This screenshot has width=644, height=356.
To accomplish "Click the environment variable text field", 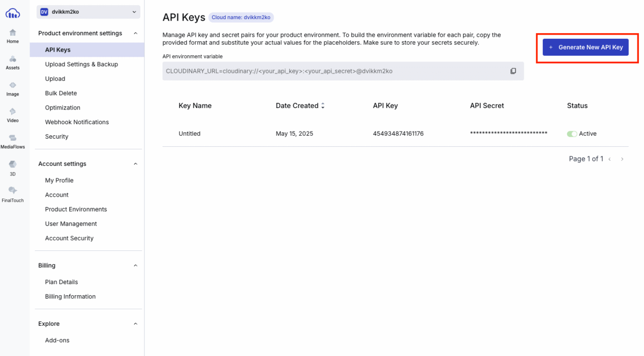I will [343, 71].
